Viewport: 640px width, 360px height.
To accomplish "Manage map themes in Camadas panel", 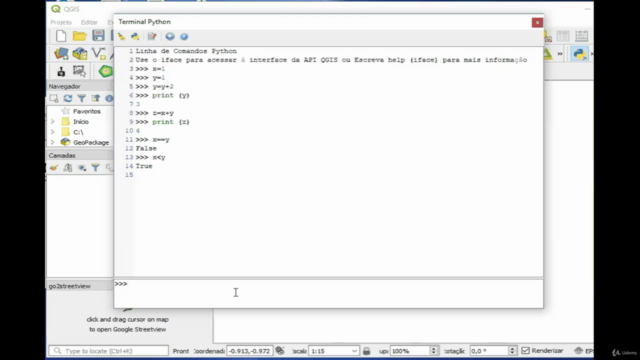I will click(x=82, y=168).
